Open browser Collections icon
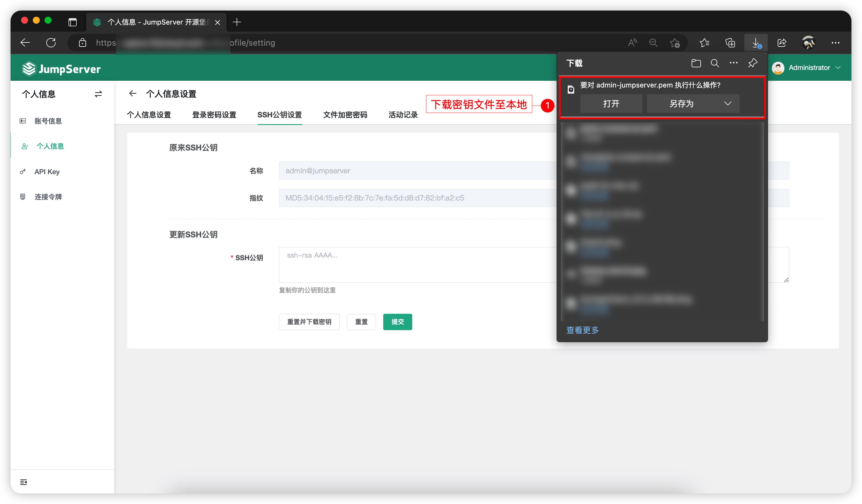 [x=730, y=43]
